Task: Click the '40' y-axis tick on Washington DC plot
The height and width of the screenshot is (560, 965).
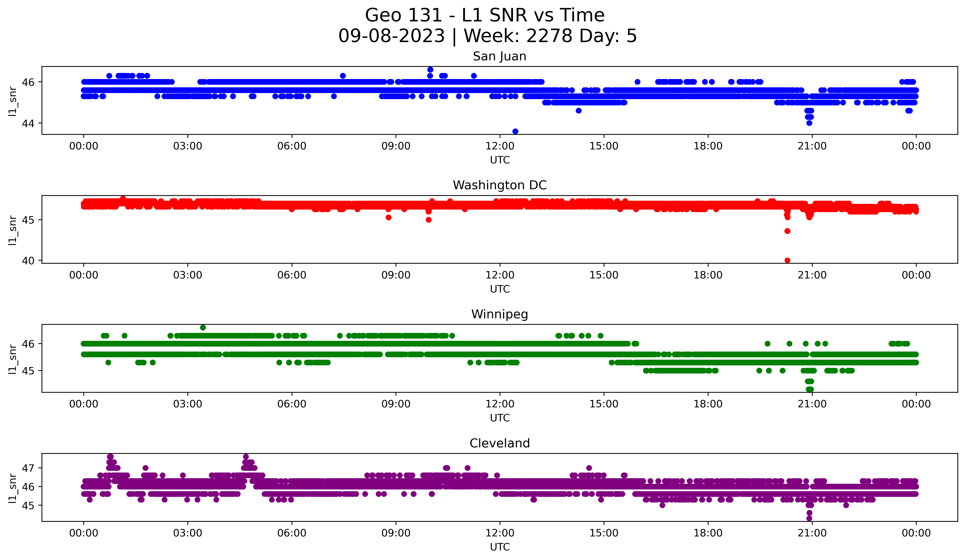Action: [28, 261]
